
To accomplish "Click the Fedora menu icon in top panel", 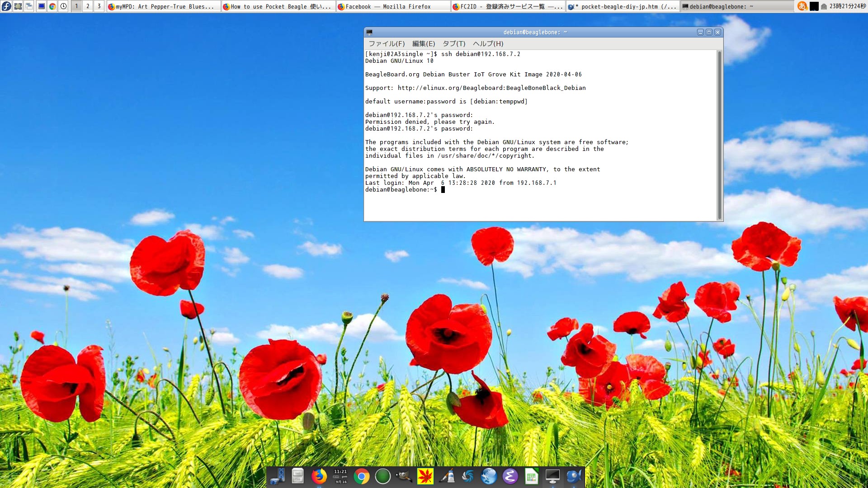I will pyautogui.click(x=6, y=6).
